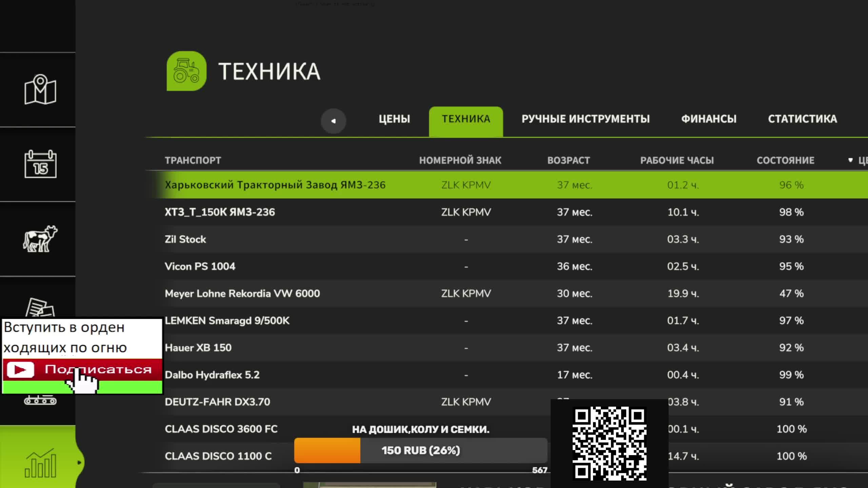Select LEMKEN Smaragd 9/500K row
This screenshot has width=868, height=488.
(x=515, y=320)
